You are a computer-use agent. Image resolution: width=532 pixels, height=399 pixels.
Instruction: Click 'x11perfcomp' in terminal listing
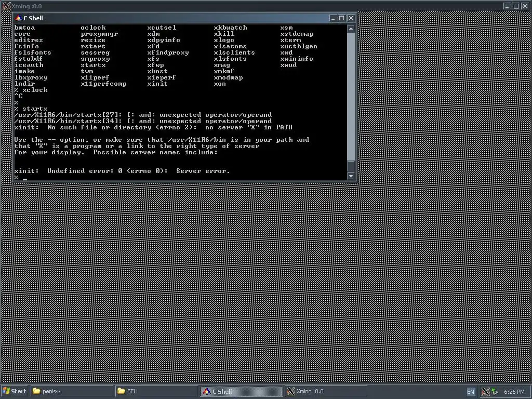[x=103, y=84]
